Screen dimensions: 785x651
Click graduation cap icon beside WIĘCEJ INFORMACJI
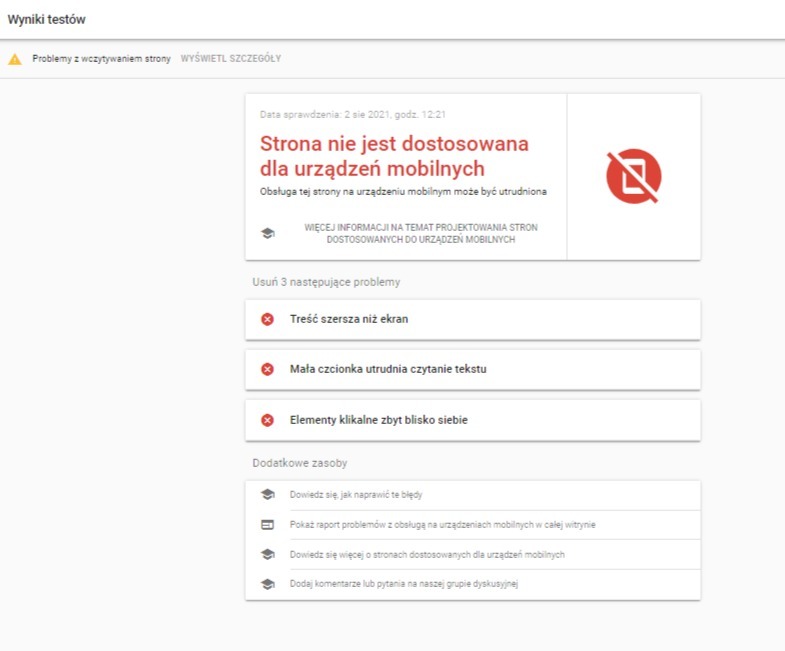click(x=268, y=233)
